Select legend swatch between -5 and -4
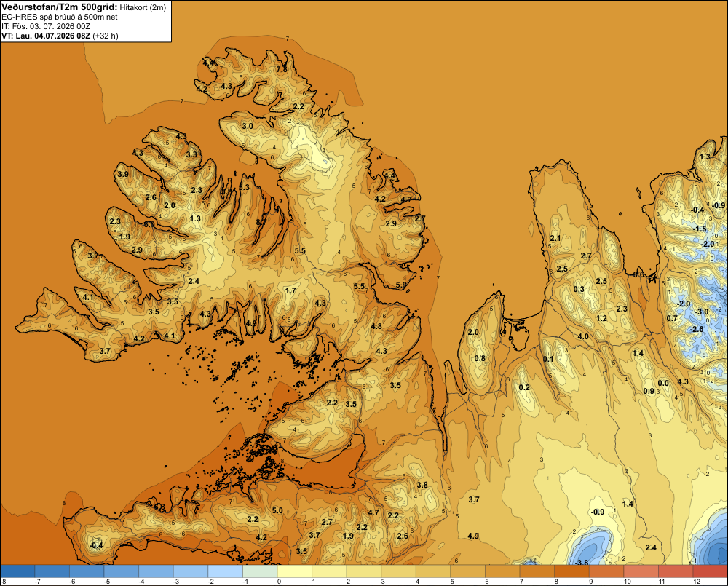Screen dimensions: 728x586 pos(121,571)
